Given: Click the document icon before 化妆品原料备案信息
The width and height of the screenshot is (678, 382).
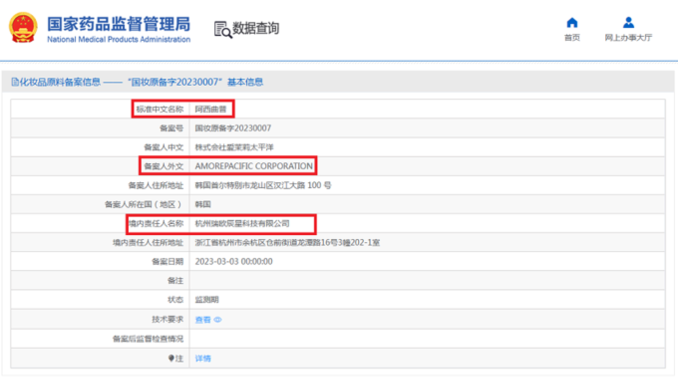Looking at the screenshot, I should click(x=15, y=82).
